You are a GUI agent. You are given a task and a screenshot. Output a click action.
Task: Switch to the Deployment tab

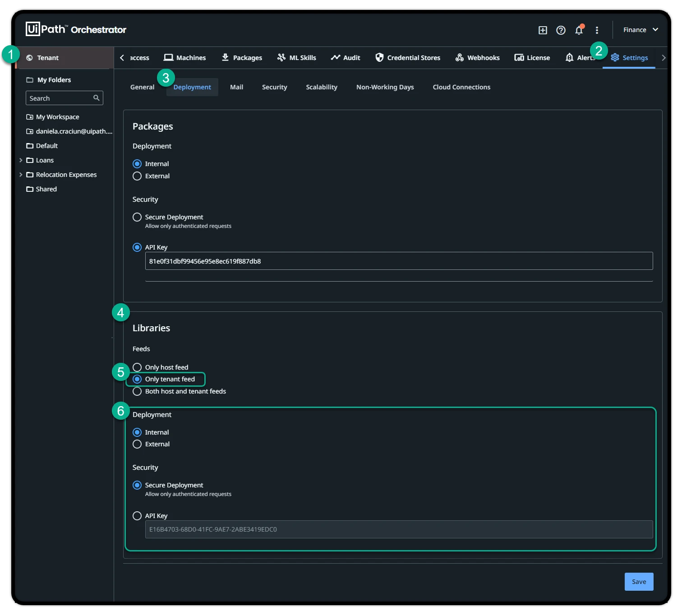(192, 87)
